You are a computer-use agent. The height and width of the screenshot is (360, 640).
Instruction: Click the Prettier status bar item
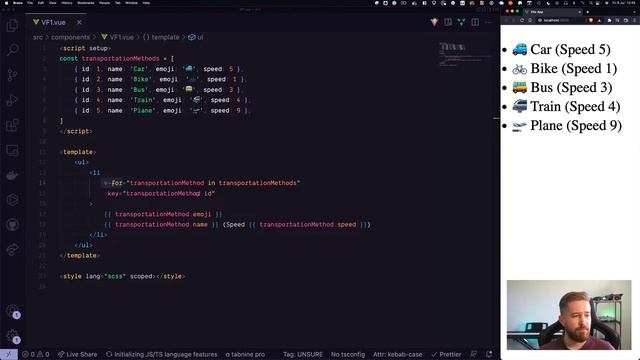[x=446, y=354]
